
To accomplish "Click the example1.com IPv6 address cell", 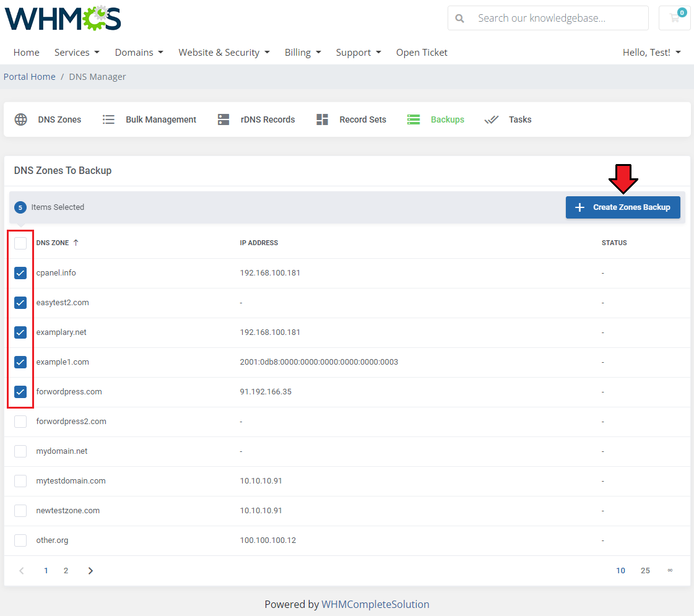I will tap(319, 362).
